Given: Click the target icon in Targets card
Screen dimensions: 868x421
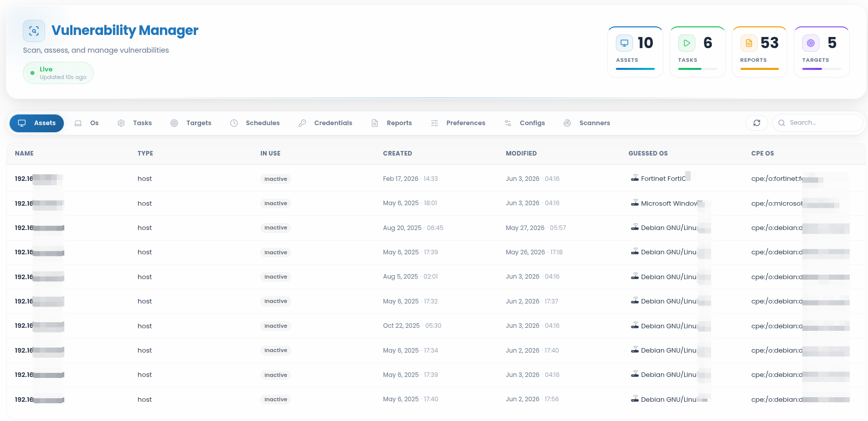Looking at the screenshot, I should (x=811, y=43).
